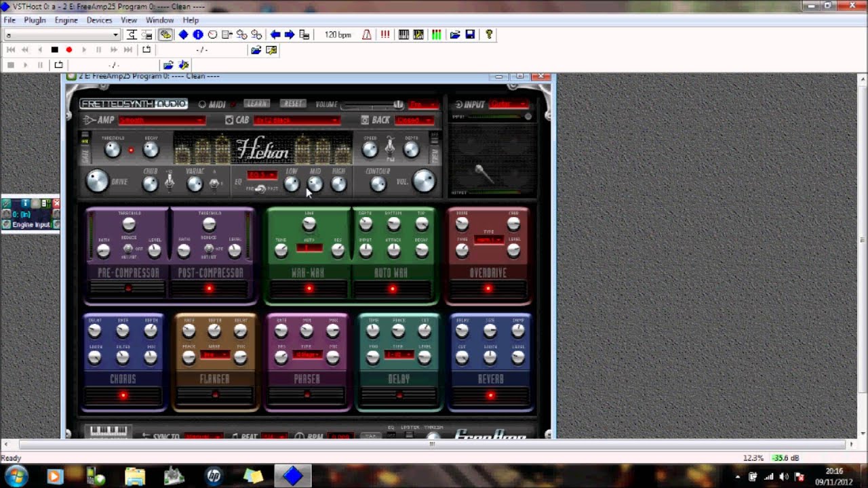The height and width of the screenshot is (488, 868).
Task: Click the blue diamond plugin icon in toolbar
Action: coord(183,35)
